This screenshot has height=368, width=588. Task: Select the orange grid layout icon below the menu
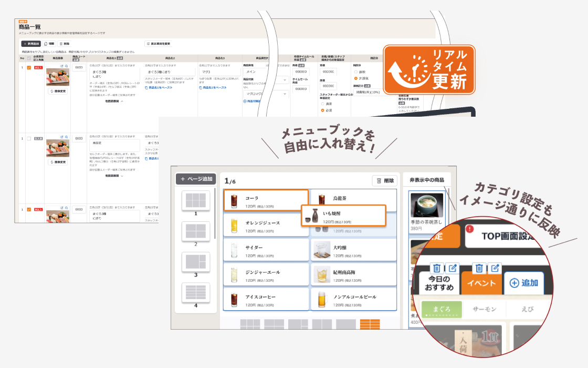coord(370,324)
